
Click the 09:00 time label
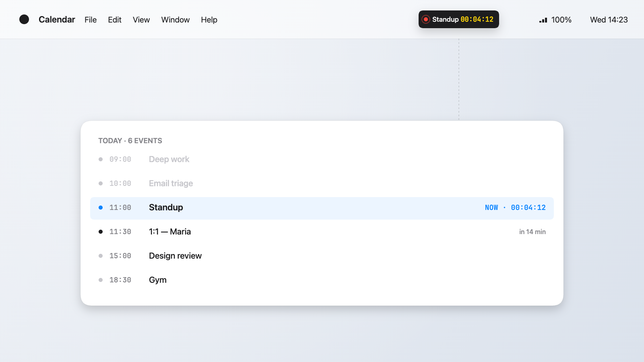[x=120, y=159]
